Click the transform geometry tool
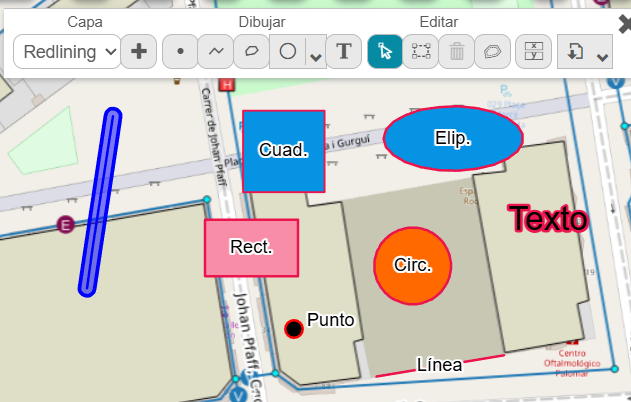The image size is (631, 402). coord(421,52)
